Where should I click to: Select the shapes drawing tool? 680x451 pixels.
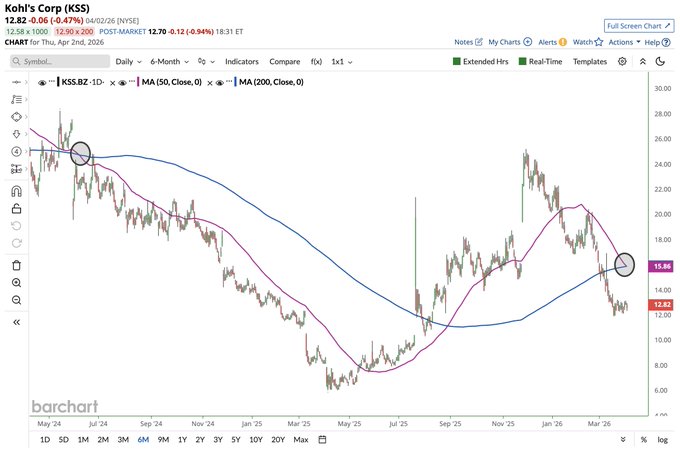coord(16,117)
